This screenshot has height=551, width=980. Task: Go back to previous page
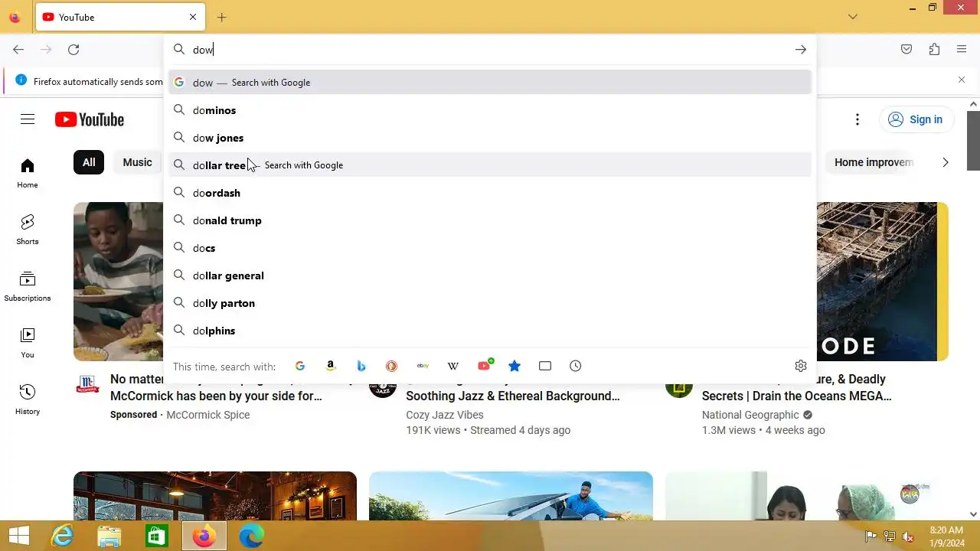tap(18, 50)
